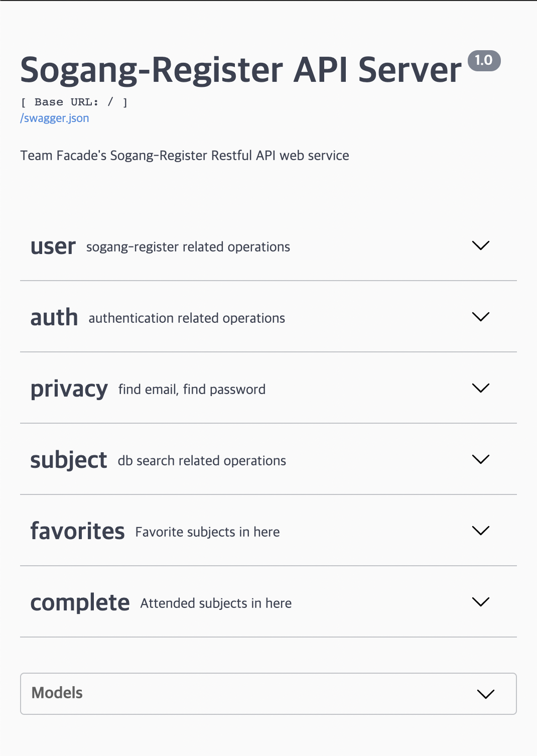
Task: Click "find email, find password" description
Action: (192, 390)
